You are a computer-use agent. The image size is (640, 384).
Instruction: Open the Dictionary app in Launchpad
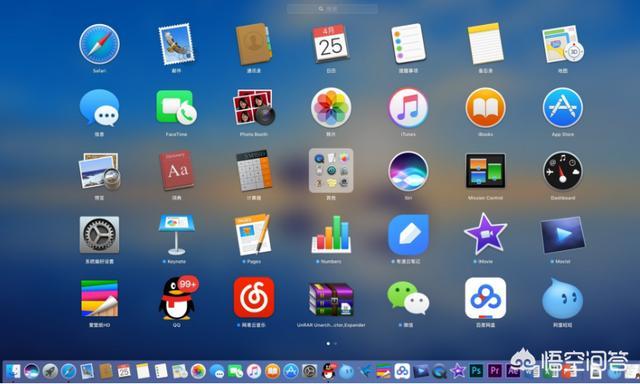[x=176, y=171]
